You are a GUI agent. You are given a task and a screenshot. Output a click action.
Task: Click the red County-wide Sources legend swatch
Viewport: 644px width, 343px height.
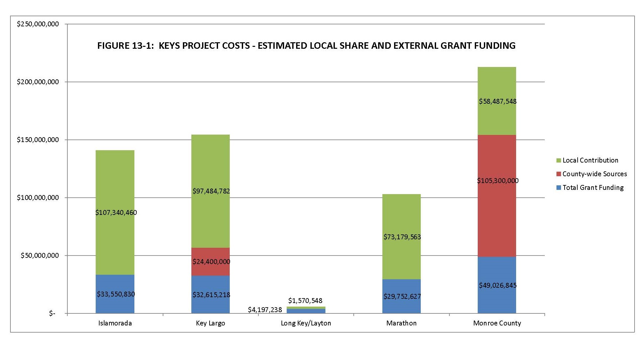(x=558, y=174)
